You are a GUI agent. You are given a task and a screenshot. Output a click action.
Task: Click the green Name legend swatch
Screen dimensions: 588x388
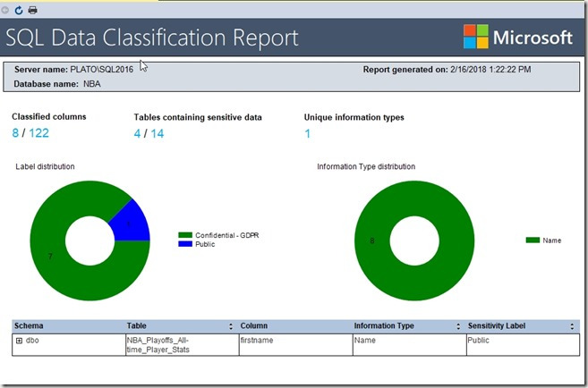(532, 240)
